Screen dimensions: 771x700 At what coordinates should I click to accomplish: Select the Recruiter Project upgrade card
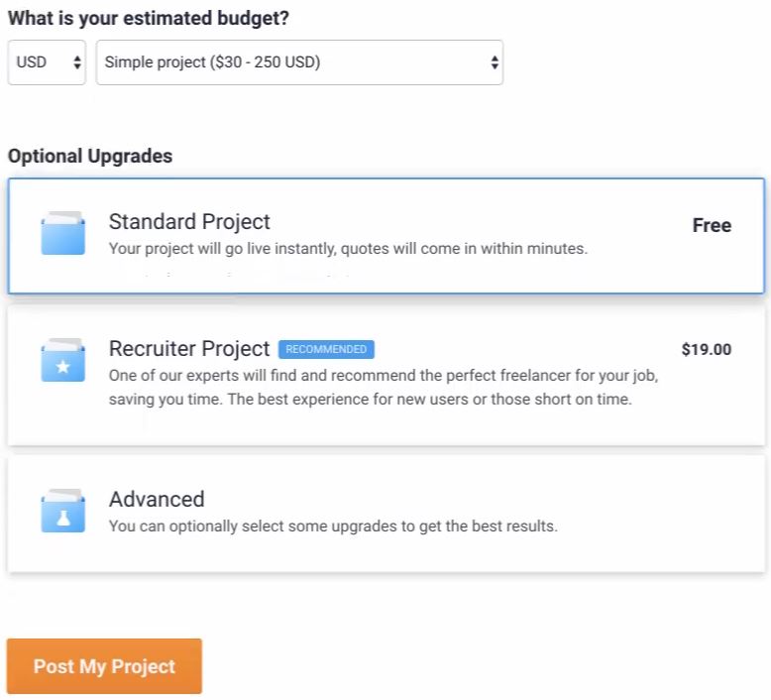pos(385,376)
